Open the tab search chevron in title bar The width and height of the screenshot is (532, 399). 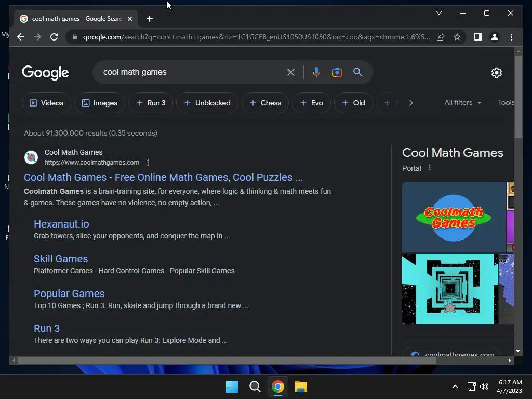point(438,13)
